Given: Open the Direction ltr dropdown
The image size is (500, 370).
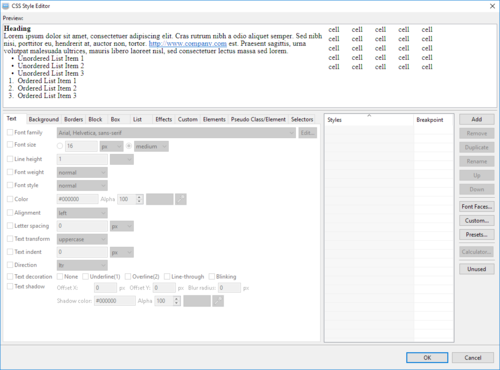Looking at the screenshot, I should [x=82, y=265].
